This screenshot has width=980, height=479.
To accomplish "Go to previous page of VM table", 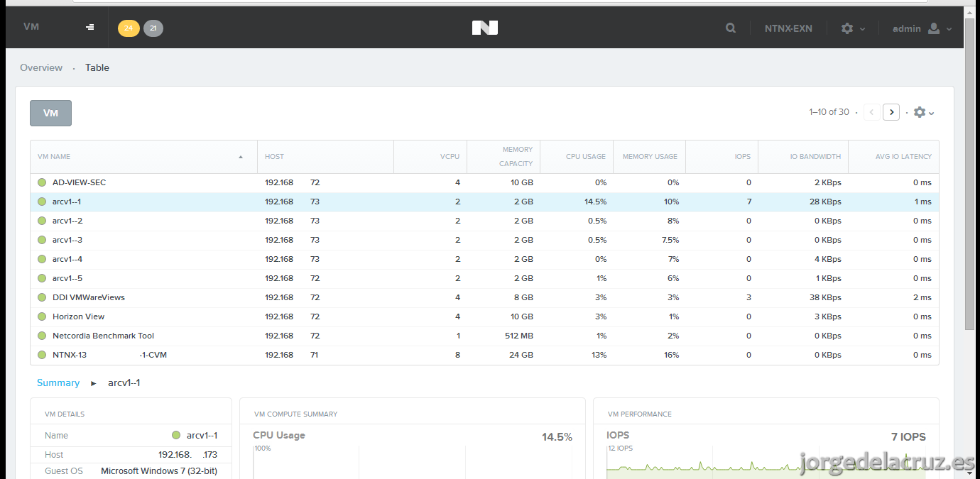I will (x=872, y=112).
